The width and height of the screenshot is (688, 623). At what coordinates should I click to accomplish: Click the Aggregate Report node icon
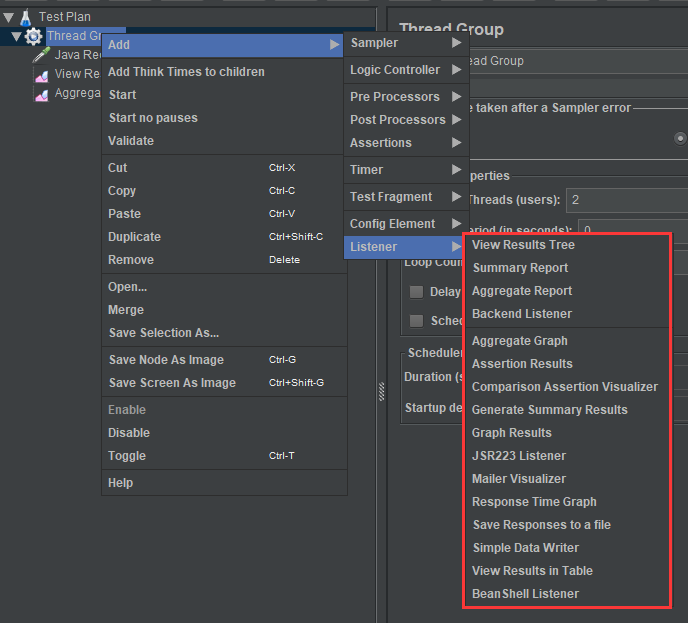[41, 93]
